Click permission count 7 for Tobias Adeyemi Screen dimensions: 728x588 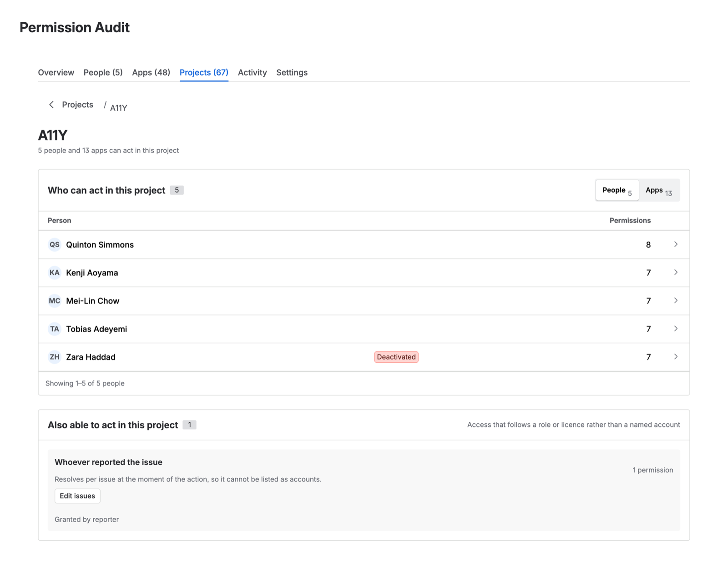[648, 329]
